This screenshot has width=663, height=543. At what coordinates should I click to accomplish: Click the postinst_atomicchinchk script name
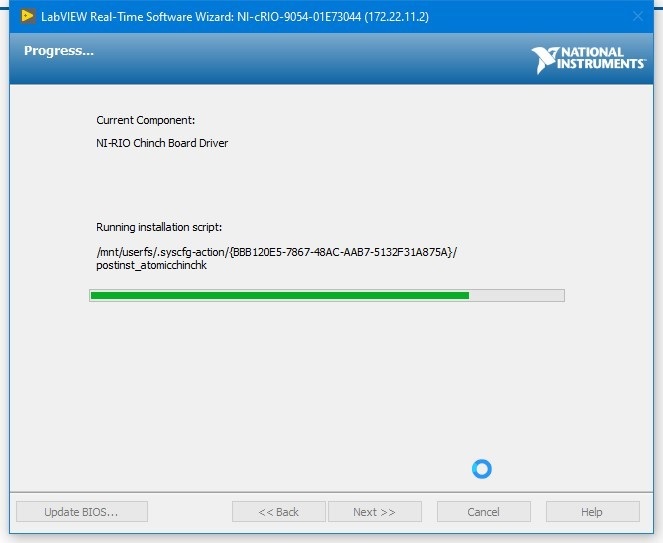click(151, 266)
